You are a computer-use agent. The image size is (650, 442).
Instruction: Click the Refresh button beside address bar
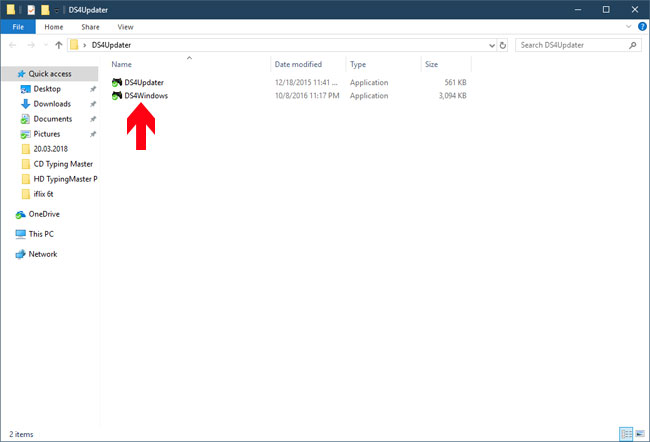point(502,45)
